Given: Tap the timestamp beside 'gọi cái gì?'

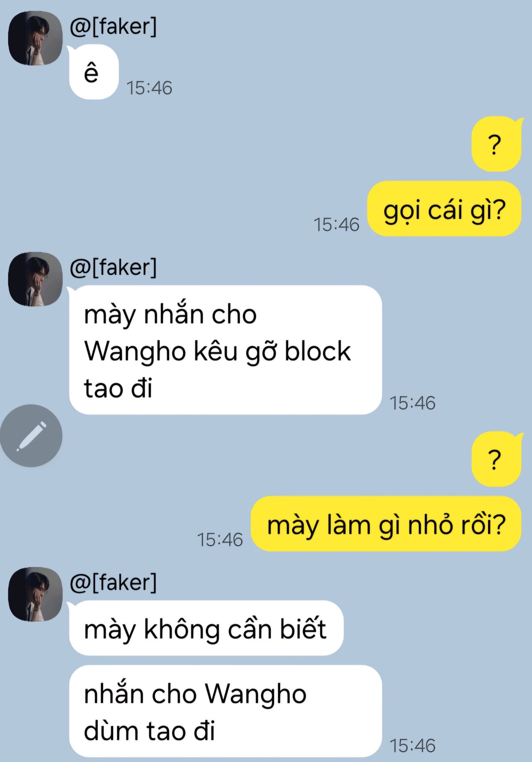Looking at the screenshot, I should click(336, 224).
